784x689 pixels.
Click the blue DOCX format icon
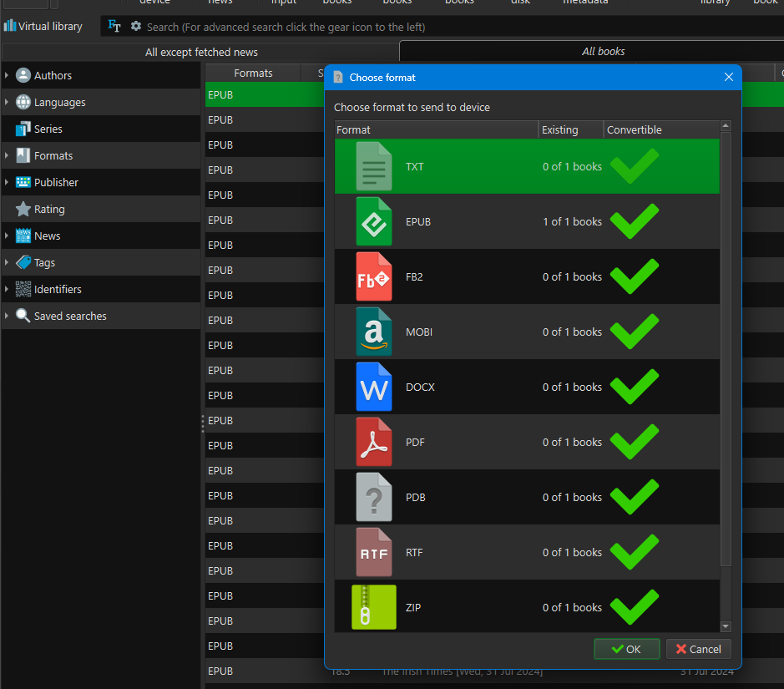click(x=373, y=387)
